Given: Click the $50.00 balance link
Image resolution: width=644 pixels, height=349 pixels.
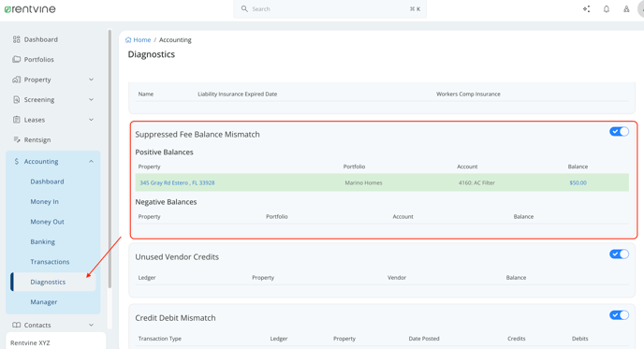Looking at the screenshot, I should [578, 182].
